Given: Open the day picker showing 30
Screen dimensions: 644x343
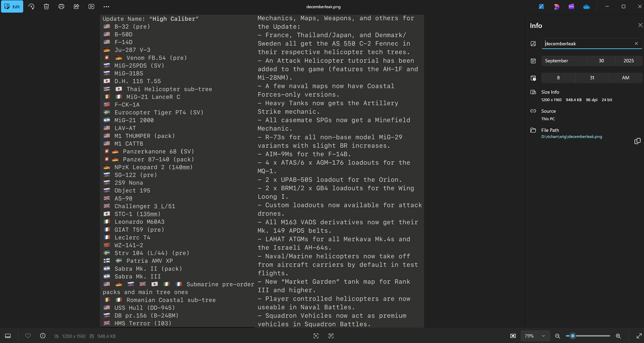Looking at the screenshot, I should tap(601, 61).
